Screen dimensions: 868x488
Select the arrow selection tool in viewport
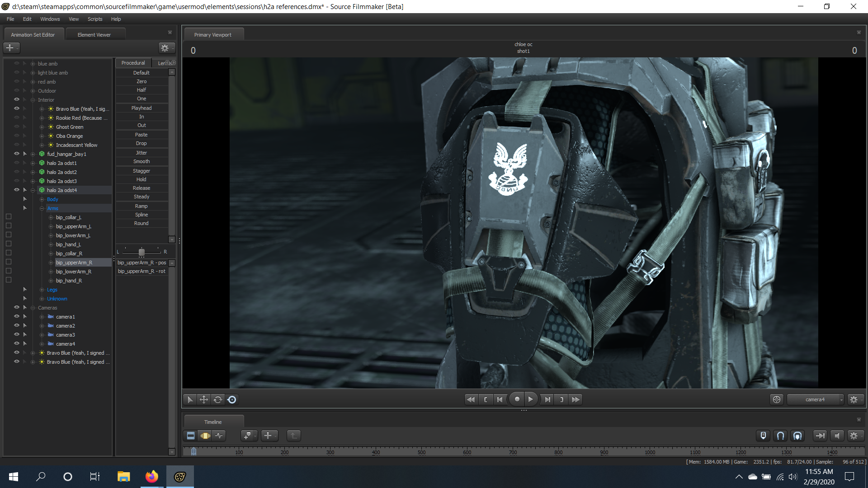(190, 399)
